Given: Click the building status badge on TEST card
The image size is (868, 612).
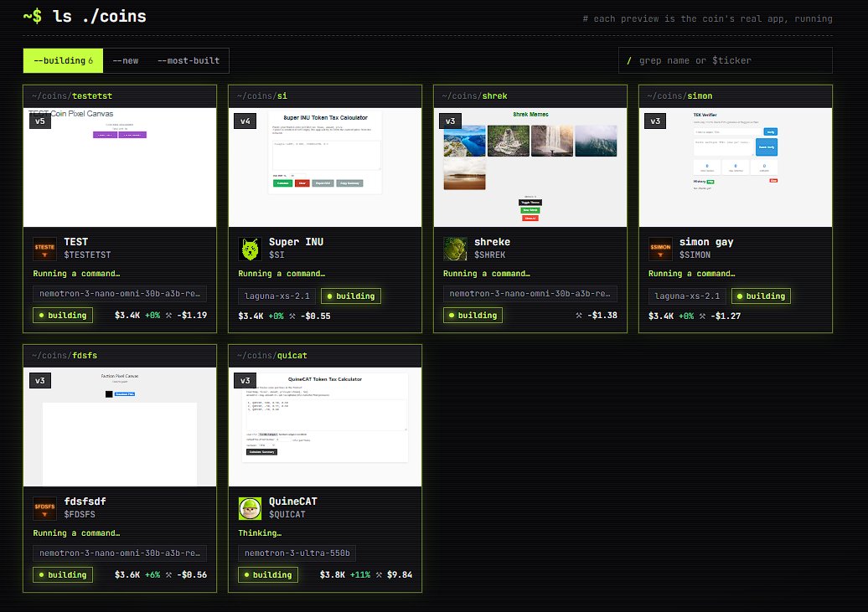Looking at the screenshot, I should point(63,316).
